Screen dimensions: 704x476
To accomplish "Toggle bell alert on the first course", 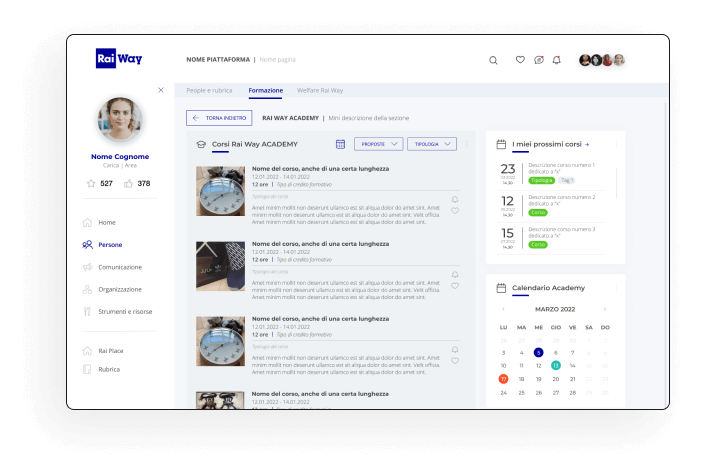I will (x=455, y=198).
